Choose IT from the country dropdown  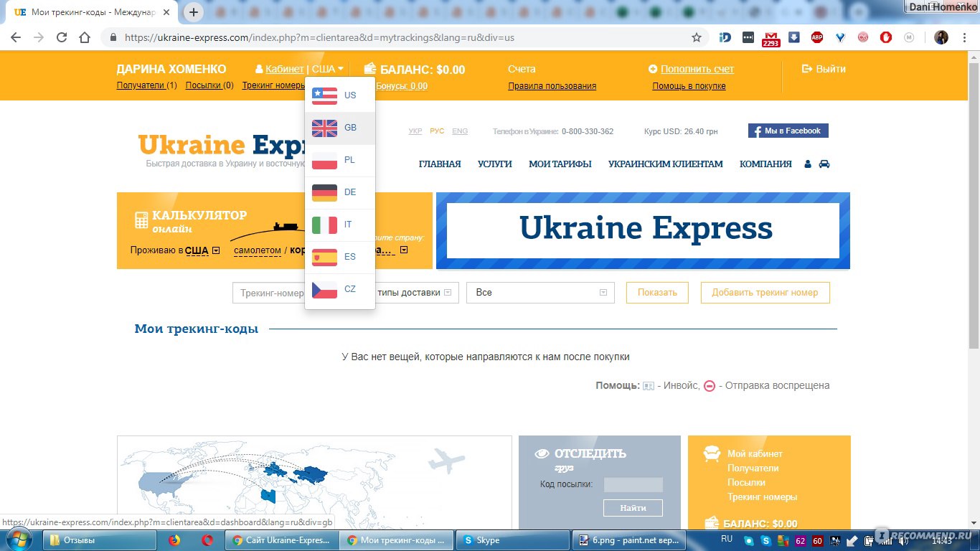pos(340,225)
